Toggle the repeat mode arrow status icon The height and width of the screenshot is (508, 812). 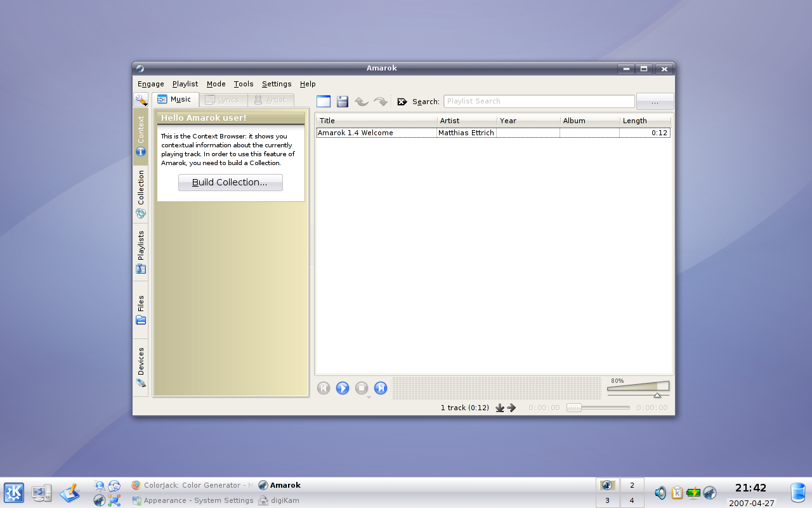511,408
